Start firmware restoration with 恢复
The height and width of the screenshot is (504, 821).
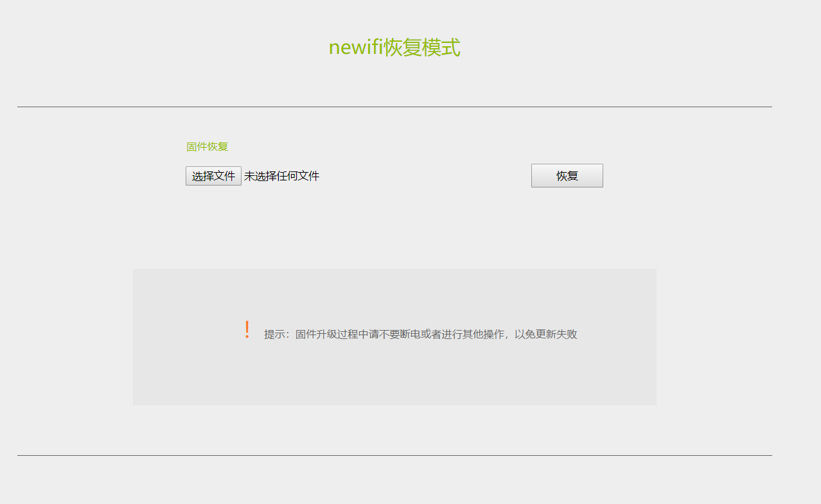tap(567, 175)
